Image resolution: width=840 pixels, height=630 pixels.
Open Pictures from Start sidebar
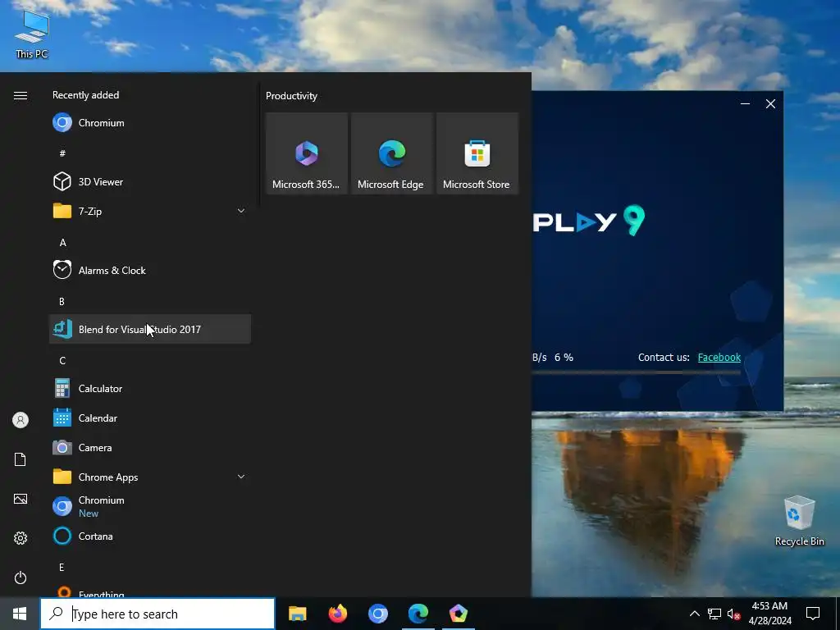(x=21, y=499)
